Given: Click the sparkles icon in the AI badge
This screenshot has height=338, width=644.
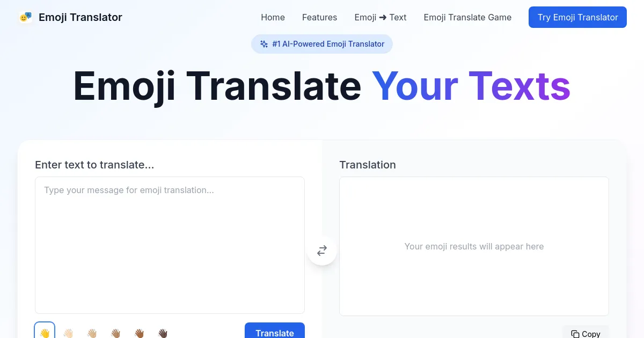Looking at the screenshot, I should pos(264,44).
